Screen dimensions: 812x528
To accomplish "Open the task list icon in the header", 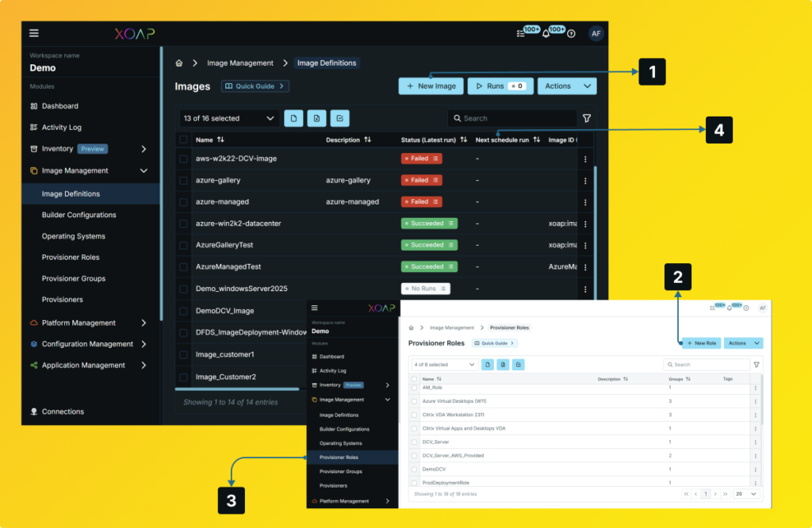I will click(520, 33).
